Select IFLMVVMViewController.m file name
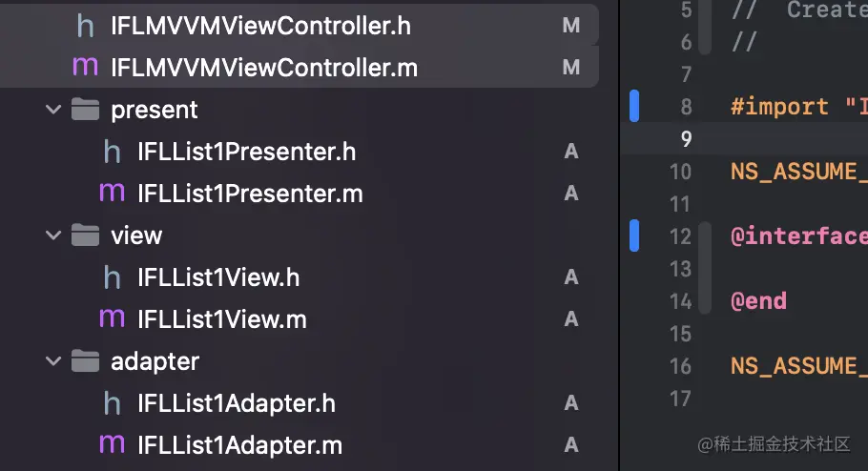 pyautogui.click(x=264, y=68)
